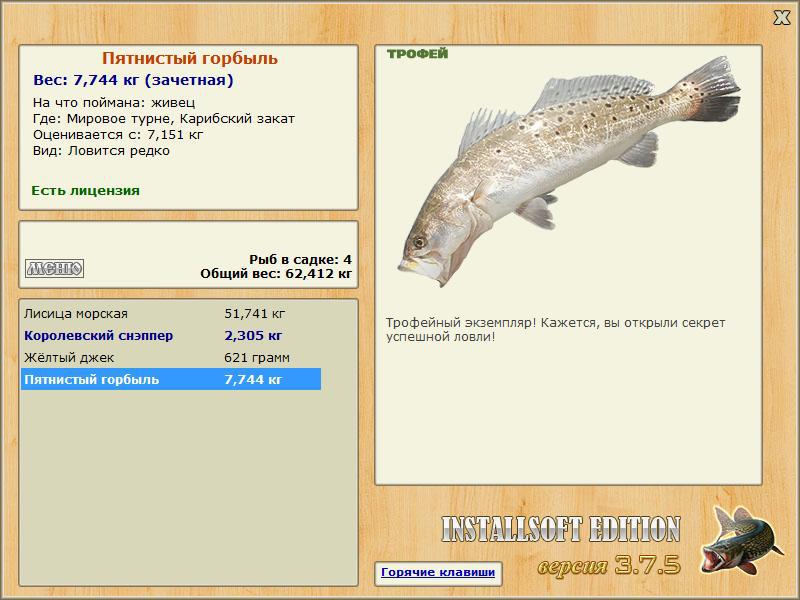Select Лисица морская in the fish list
The image size is (800, 600).
pyautogui.click(x=171, y=314)
